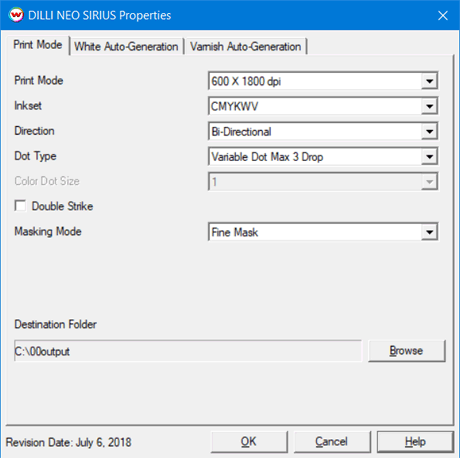Screen dimensions: 460x458
Task: Close the Properties dialog window
Action: click(x=443, y=15)
